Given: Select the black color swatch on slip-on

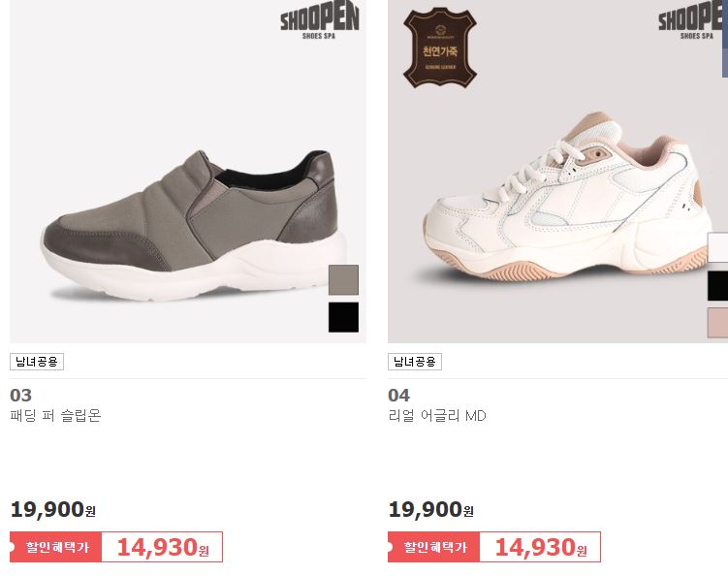Looking at the screenshot, I should 343,317.
